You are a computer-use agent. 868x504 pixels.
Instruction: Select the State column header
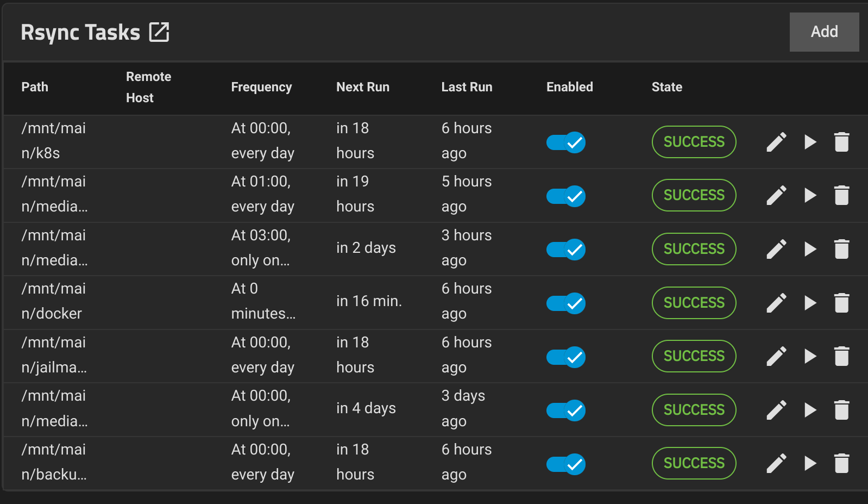coord(666,87)
